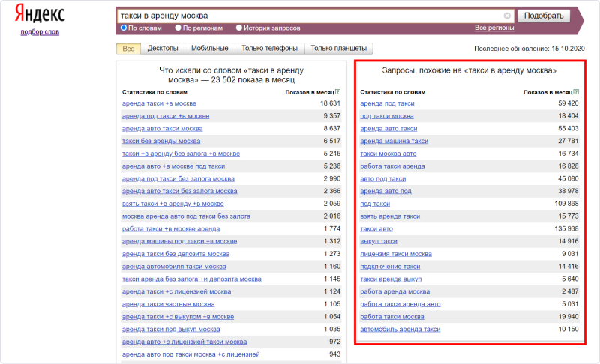
Task: Open the аренда такси +в москве link
Action: (x=159, y=103)
